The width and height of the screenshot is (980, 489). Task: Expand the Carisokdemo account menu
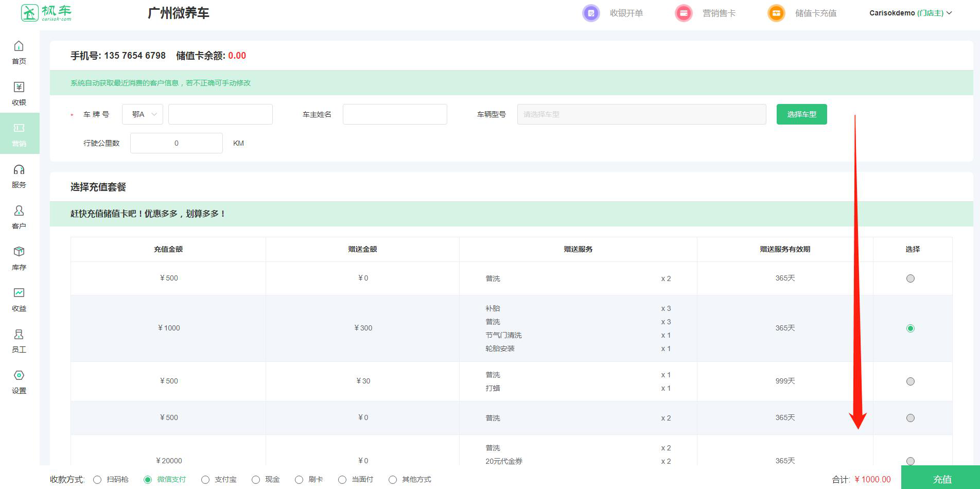[911, 13]
